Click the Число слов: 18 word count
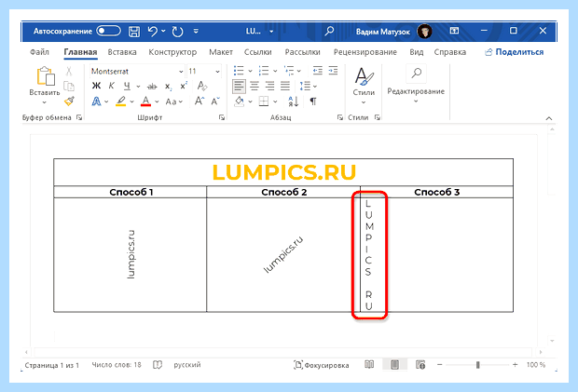 coord(117,365)
